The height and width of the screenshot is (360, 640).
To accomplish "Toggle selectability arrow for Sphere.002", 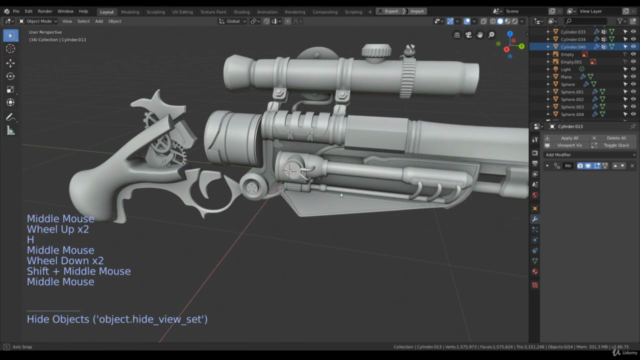I will [625, 99].
